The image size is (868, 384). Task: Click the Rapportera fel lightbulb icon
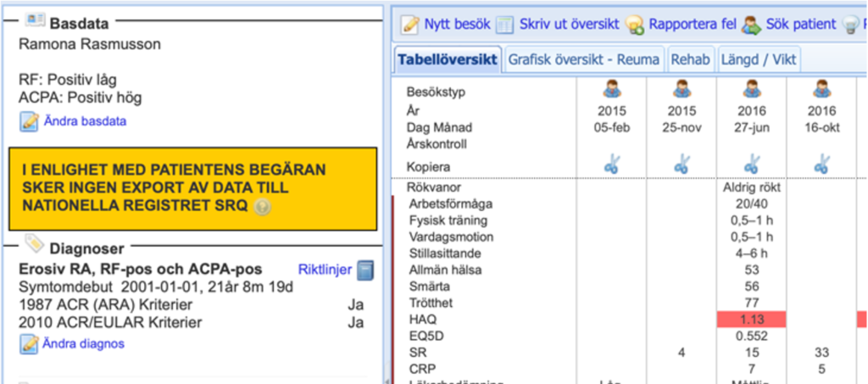[x=634, y=25]
